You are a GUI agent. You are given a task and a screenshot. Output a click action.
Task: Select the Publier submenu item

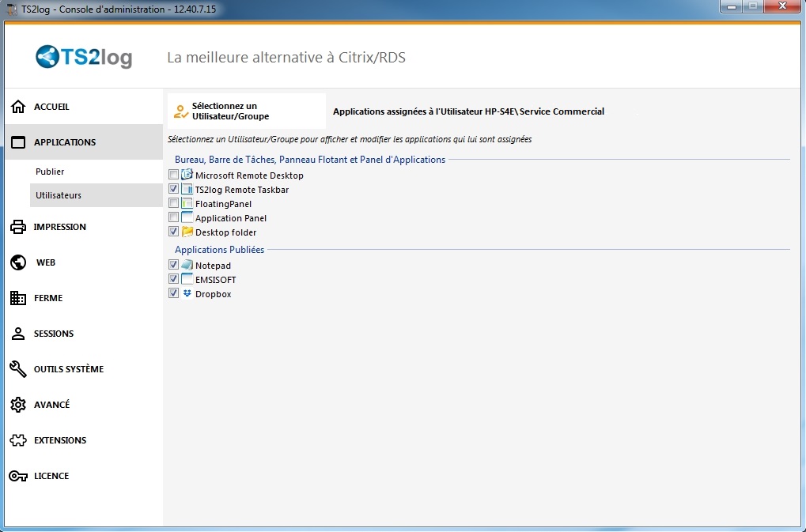coord(96,172)
